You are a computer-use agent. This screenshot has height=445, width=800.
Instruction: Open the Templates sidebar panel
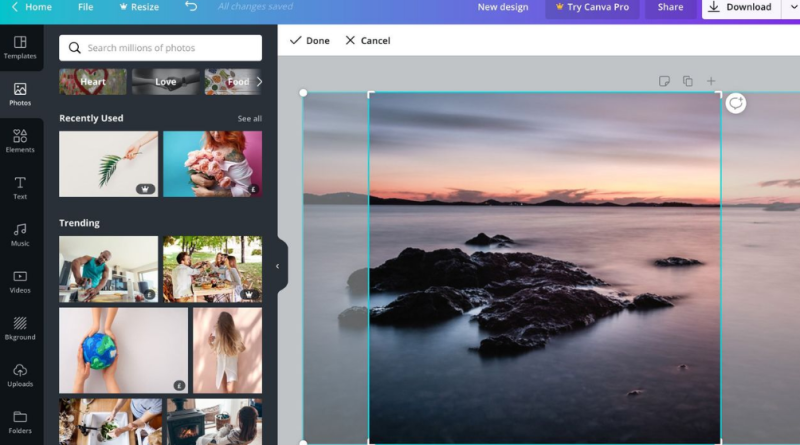(x=20, y=47)
